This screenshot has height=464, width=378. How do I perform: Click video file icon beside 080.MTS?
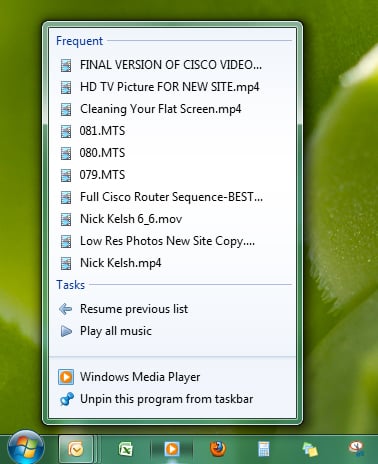(66, 153)
